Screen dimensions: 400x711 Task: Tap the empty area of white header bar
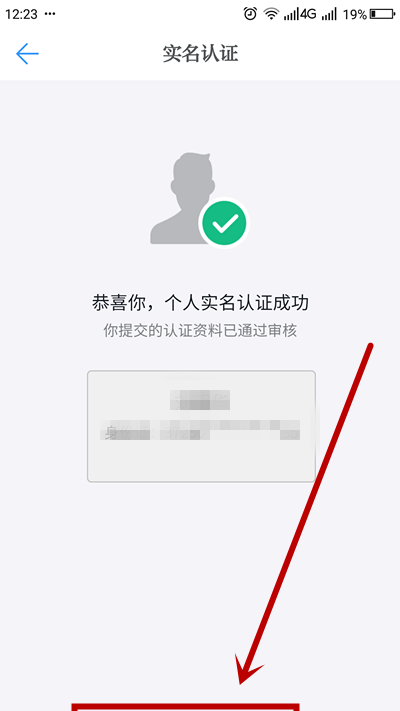pos(317,54)
